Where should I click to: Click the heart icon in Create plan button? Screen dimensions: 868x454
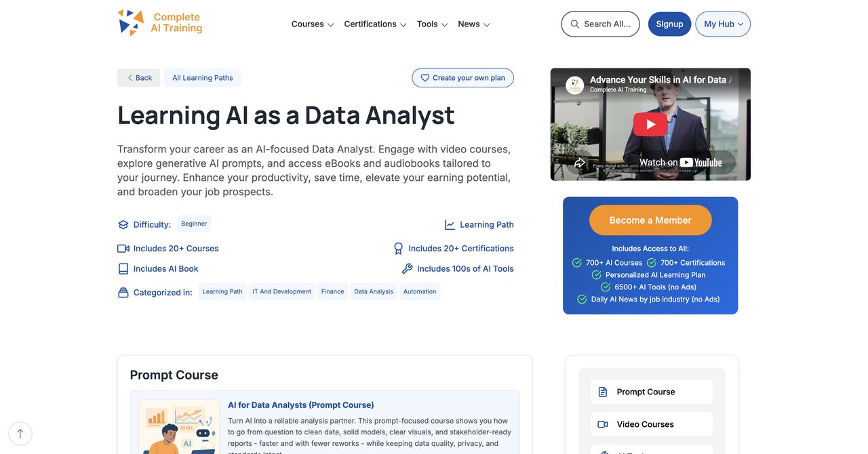(425, 78)
